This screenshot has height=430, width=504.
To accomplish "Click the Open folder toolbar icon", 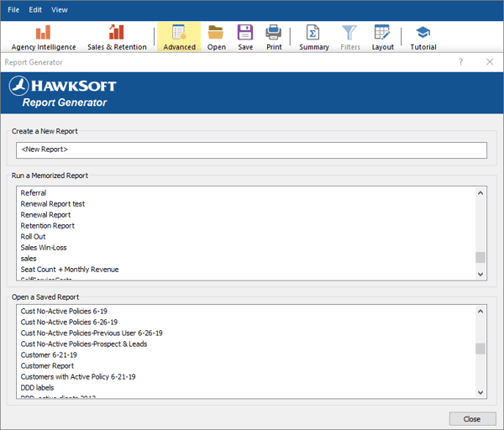I will [x=217, y=37].
